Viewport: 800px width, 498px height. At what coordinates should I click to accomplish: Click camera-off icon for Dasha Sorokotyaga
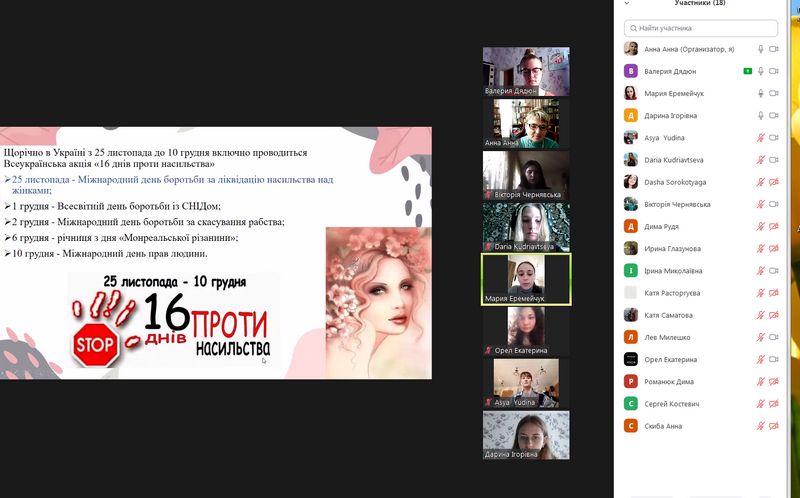(773, 182)
